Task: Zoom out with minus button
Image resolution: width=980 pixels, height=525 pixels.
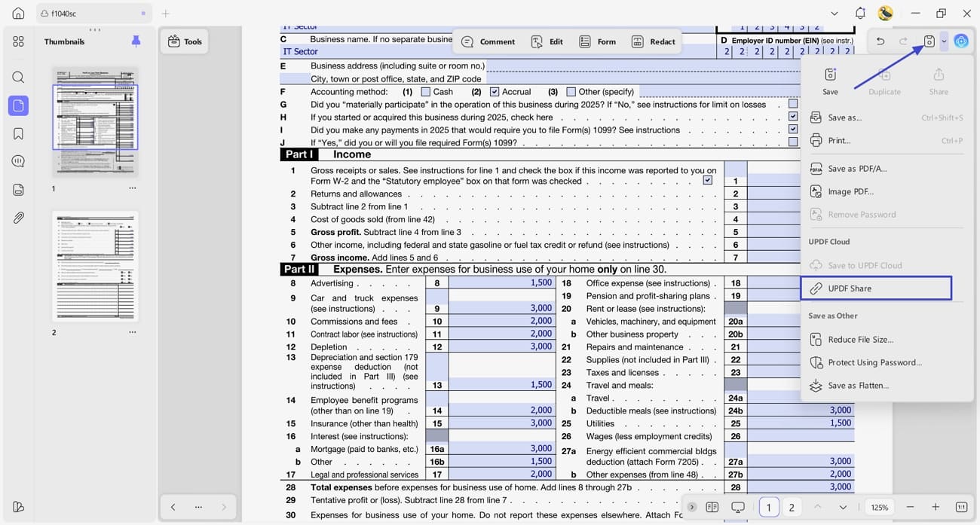Action: [910, 507]
